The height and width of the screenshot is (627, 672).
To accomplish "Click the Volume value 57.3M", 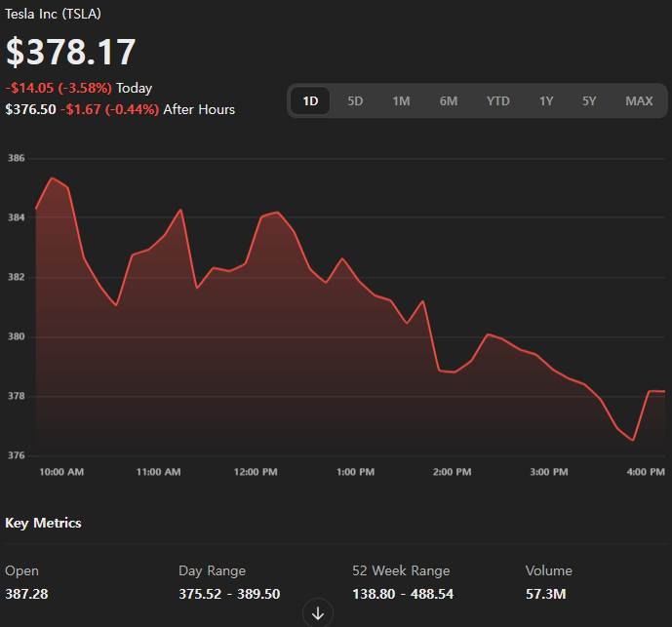I will pyautogui.click(x=545, y=594).
